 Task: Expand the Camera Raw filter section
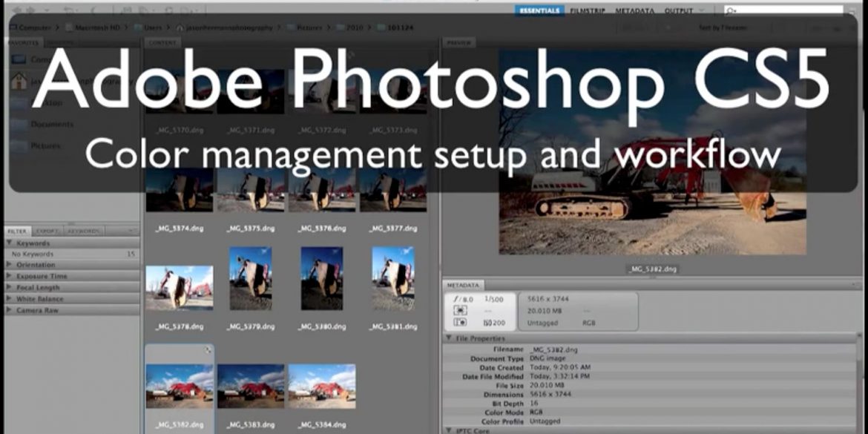point(10,310)
